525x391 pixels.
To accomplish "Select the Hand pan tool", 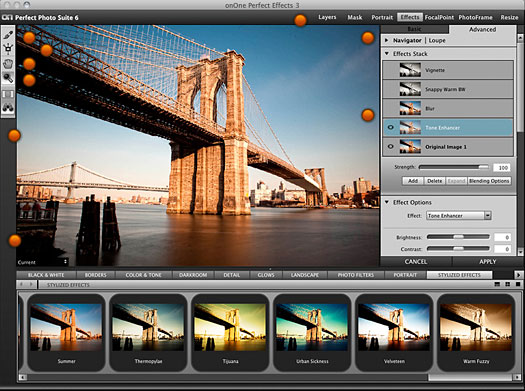I will (8, 63).
